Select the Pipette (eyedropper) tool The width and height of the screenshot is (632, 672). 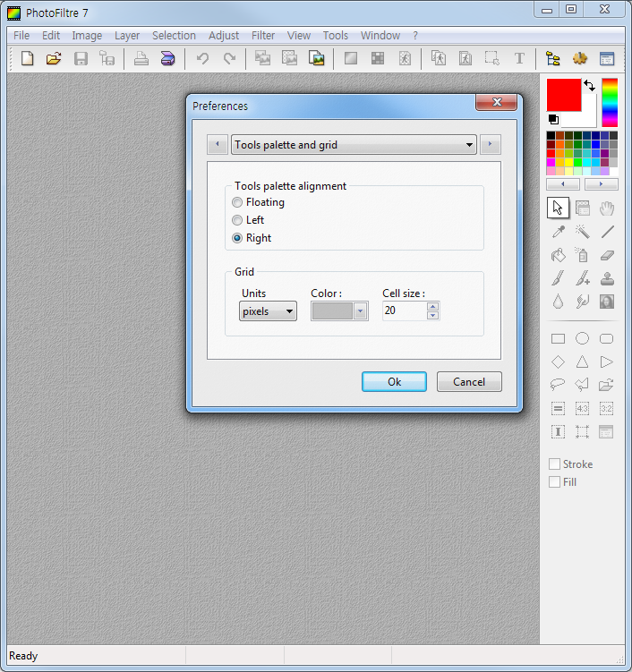(558, 232)
